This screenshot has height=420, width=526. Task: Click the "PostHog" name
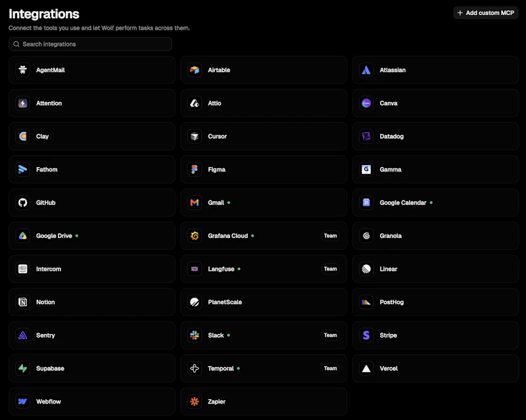(x=391, y=302)
